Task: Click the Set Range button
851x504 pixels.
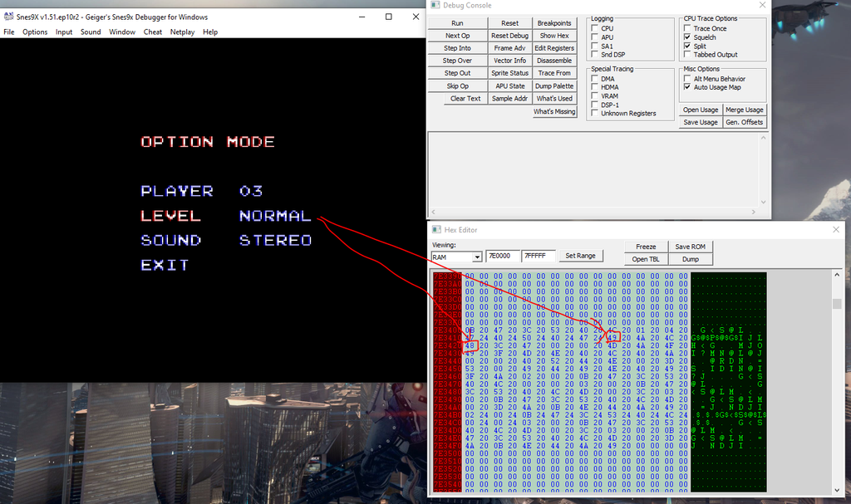Action: pos(580,256)
